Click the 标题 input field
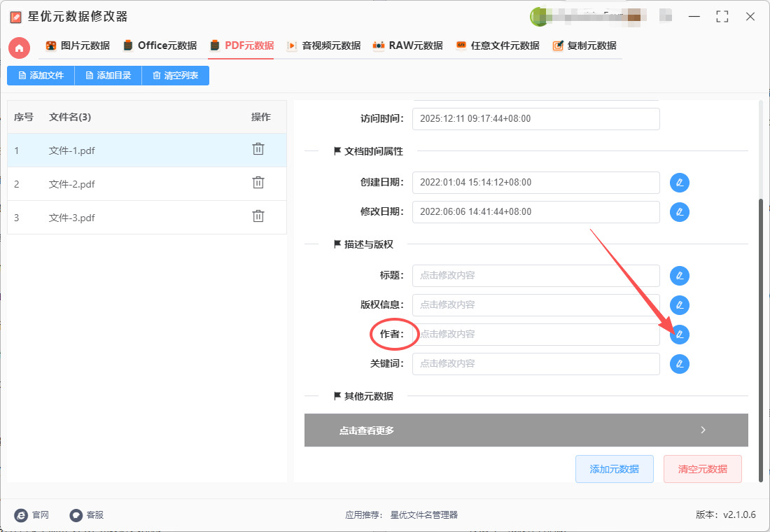The image size is (770, 532). (x=535, y=276)
